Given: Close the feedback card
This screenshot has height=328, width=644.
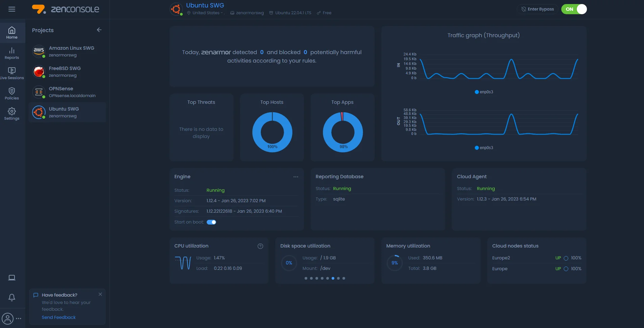Looking at the screenshot, I should [100, 294].
